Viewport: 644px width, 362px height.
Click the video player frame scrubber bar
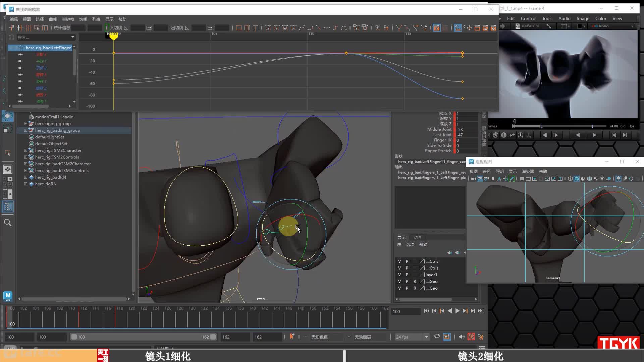pos(559,126)
